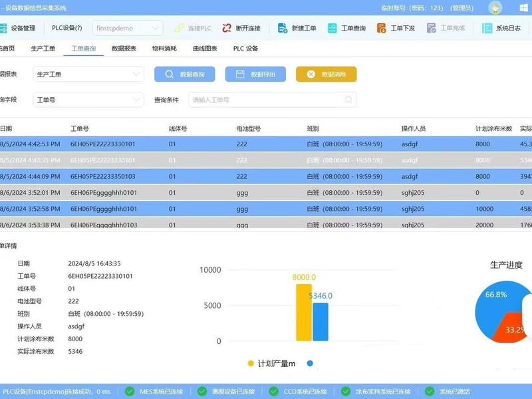
Task: Open the finstcpdemo device dropdown
Action: pyautogui.click(x=128, y=28)
